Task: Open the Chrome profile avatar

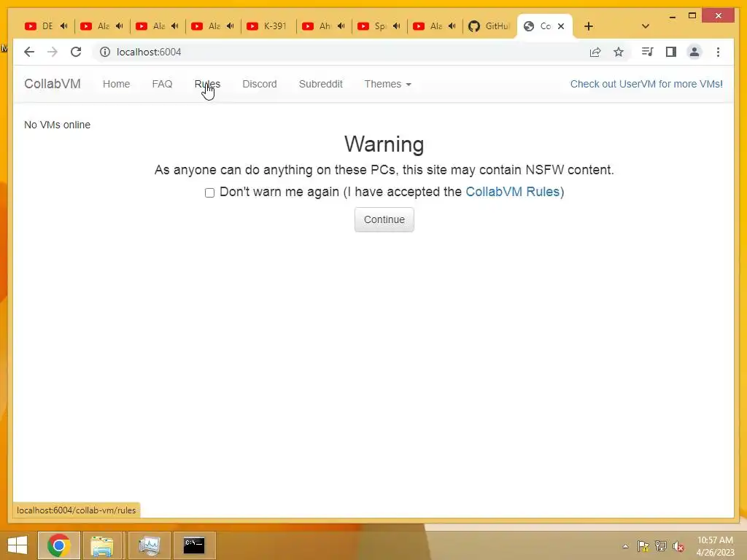Action: (694, 52)
